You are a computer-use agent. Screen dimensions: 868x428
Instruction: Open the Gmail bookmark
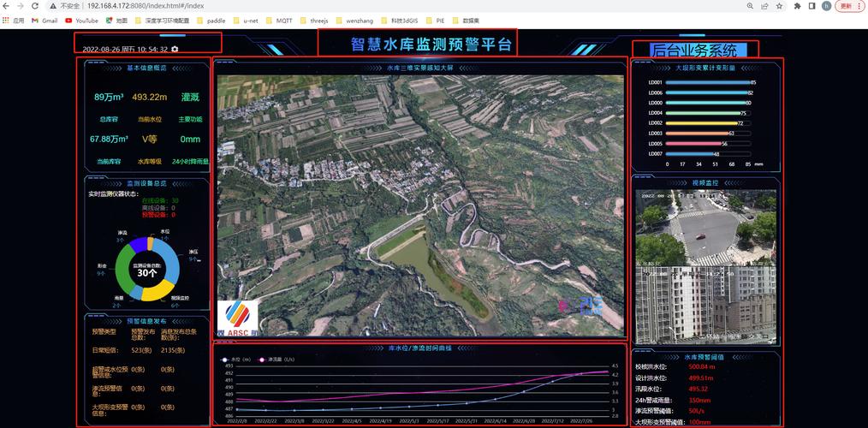pyautogui.click(x=45, y=21)
